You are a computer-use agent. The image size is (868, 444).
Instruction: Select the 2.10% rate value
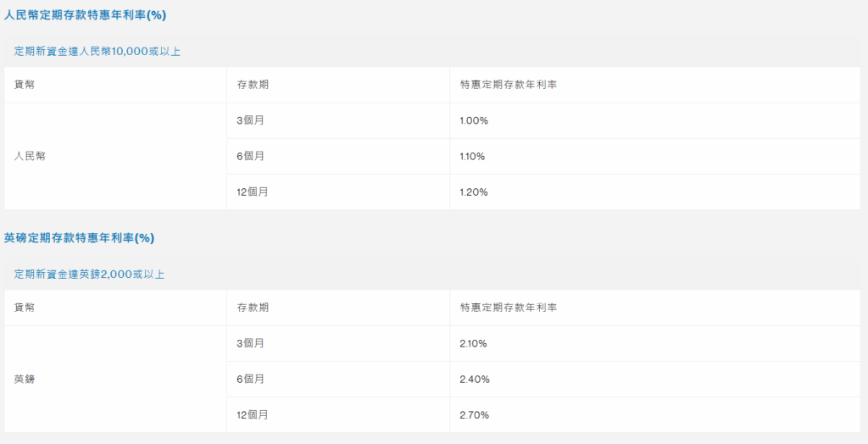coord(473,344)
